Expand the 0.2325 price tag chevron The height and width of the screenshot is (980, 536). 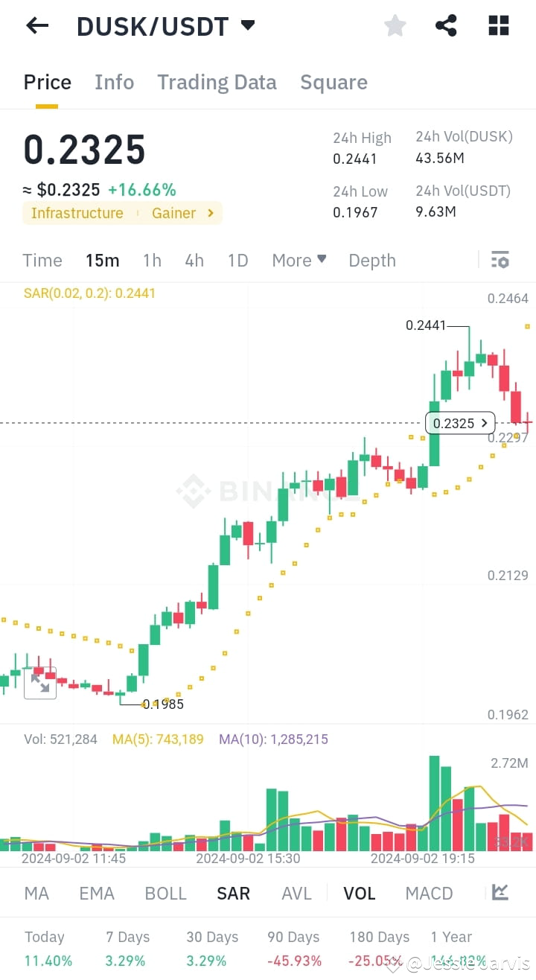(484, 423)
